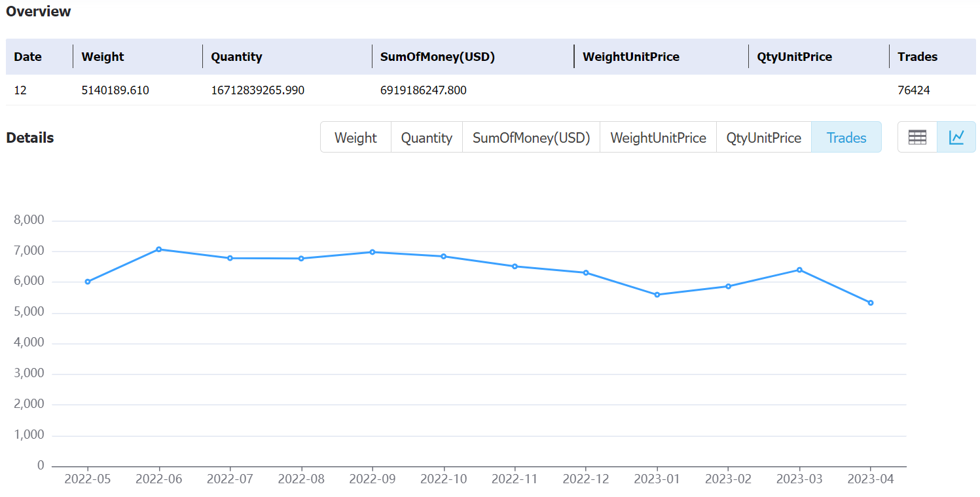Click the 2022-09 x-axis label
Viewport: 980px width, 497px height.
click(372, 479)
